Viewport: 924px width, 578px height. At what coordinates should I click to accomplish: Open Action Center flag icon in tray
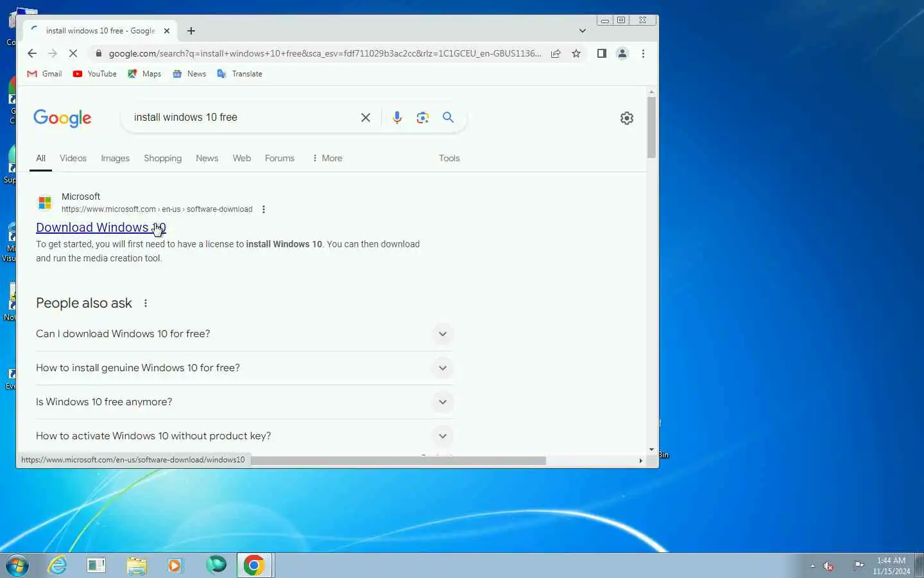pos(858,566)
